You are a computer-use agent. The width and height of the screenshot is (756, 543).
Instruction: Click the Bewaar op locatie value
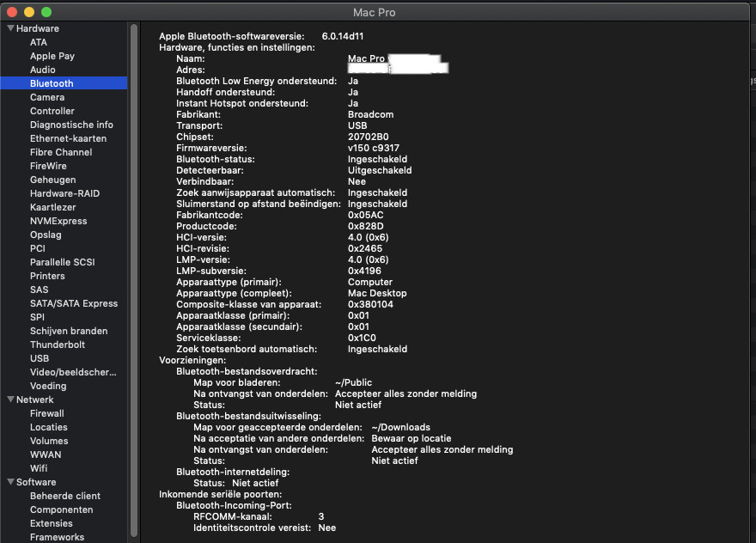412,438
